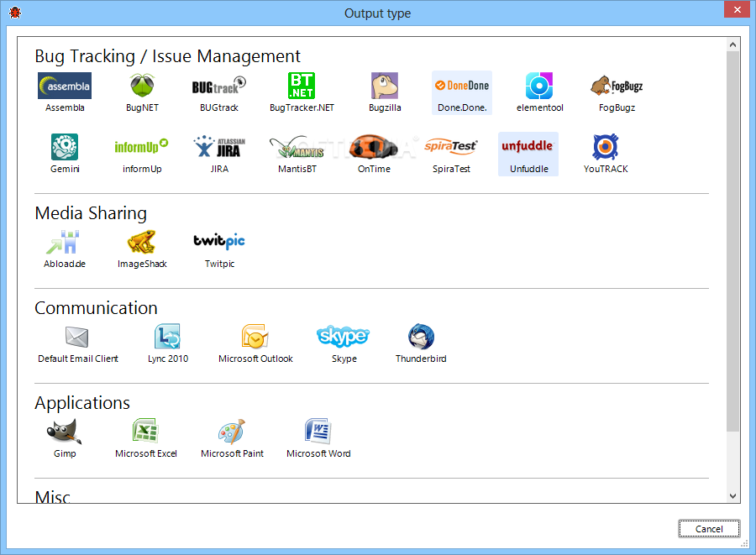Image resolution: width=756 pixels, height=555 pixels.
Task: Select the YouTRACK icon
Action: (x=606, y=147)
